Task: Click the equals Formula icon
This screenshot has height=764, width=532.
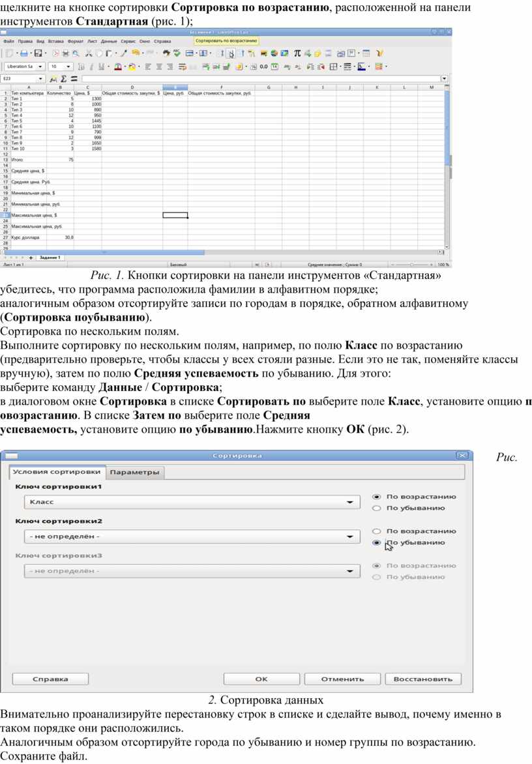Action: [x=74, y=78]
